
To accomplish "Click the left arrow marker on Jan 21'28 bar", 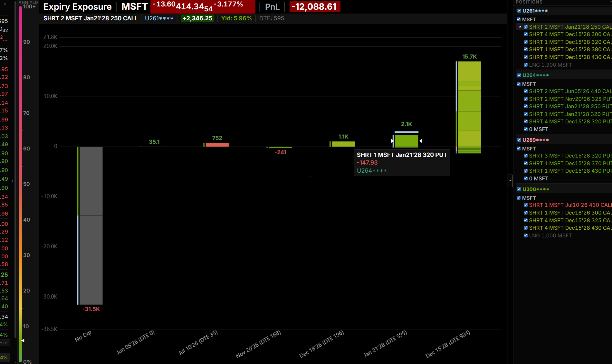I will (x=392, y=141).
